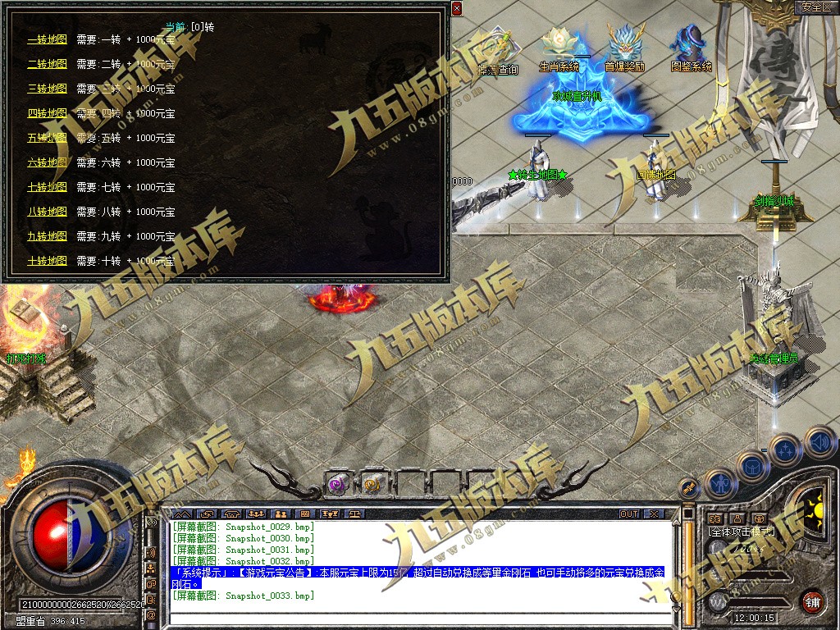Click the X button next to OUT
840x630 pixels.
(654, 514)
